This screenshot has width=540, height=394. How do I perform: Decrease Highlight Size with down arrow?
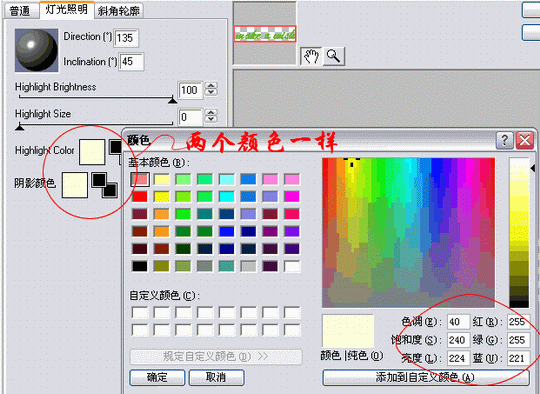[x=211, y=119]
